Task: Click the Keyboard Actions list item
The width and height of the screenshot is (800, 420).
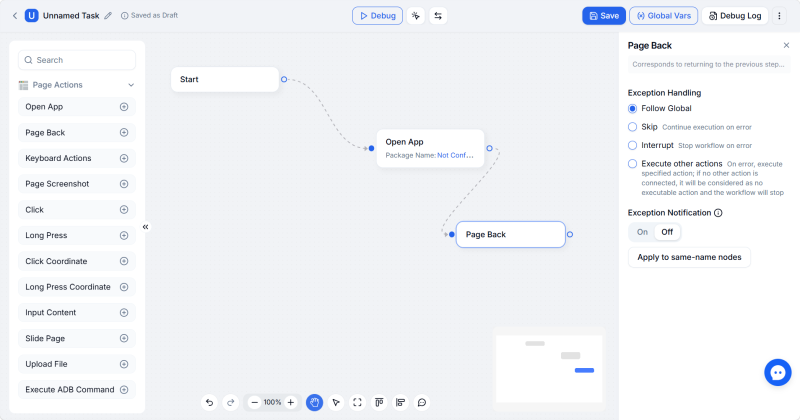Action: (77, 158)
